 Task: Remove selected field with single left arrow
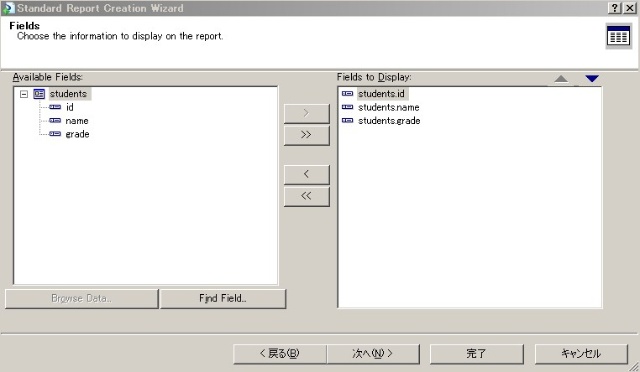307,174
